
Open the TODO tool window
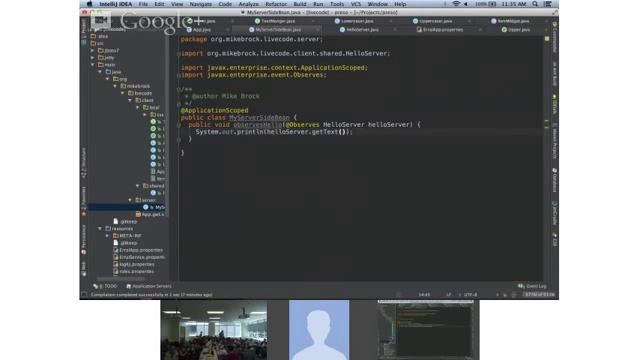(105, 287)
